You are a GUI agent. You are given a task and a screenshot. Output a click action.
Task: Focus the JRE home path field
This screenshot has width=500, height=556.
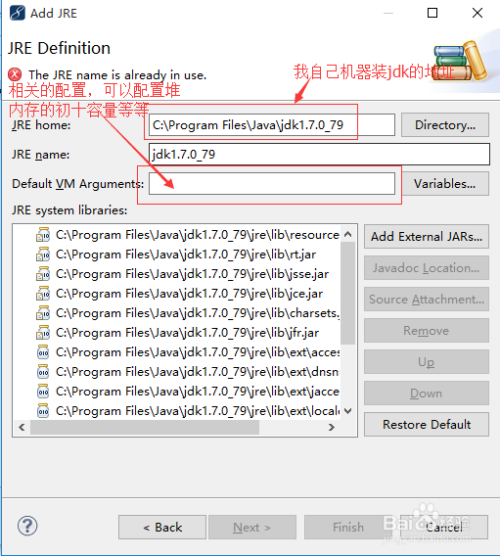[x=272, y=125]
